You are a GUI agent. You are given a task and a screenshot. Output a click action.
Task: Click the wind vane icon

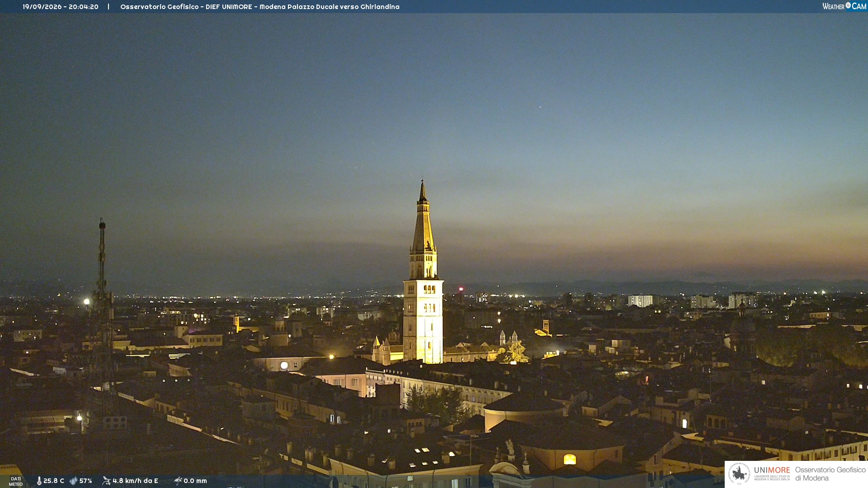[106, 481]
